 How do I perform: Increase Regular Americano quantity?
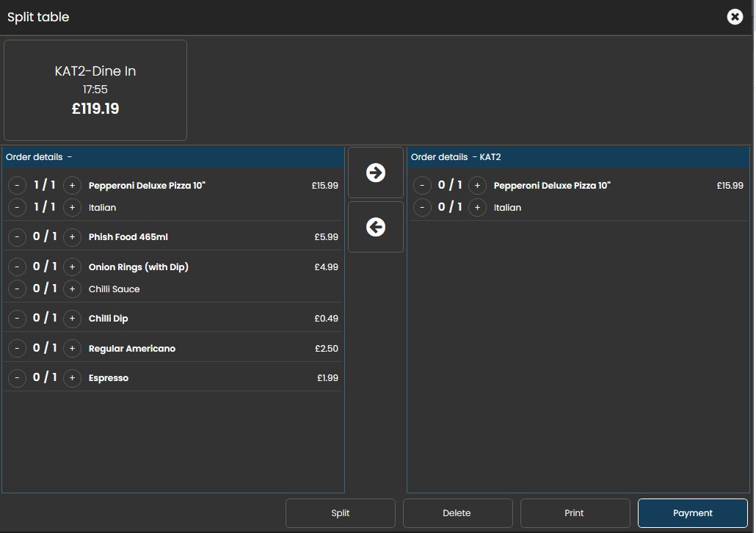(72, 349)
